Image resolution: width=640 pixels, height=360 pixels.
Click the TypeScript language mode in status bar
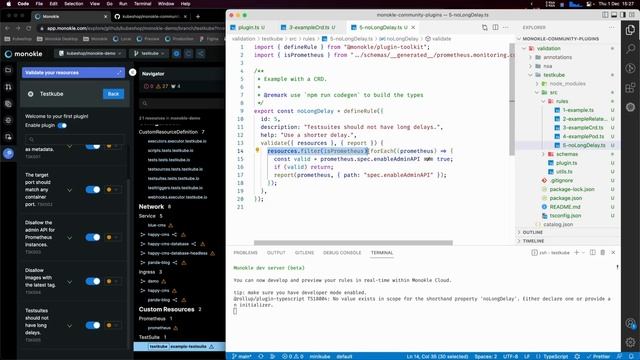[555, 356]
